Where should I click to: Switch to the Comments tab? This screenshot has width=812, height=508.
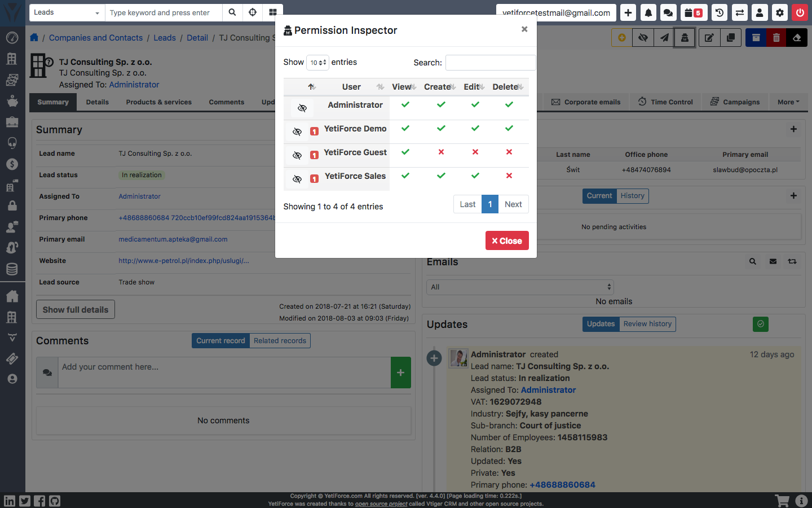[227, 102]
